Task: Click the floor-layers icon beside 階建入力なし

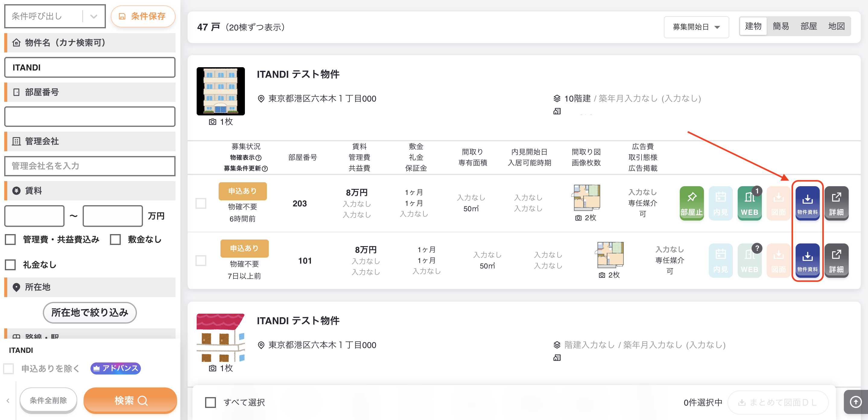Action: (x=557, y=345)
